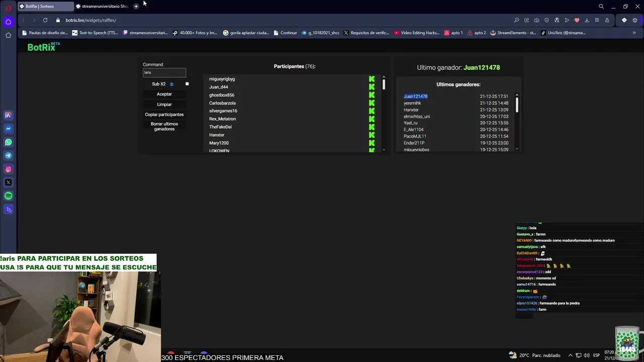This screenshot has height=362, width=644.
Task: Click Borrar ultimos ganadores button
Action: point(164,126)
